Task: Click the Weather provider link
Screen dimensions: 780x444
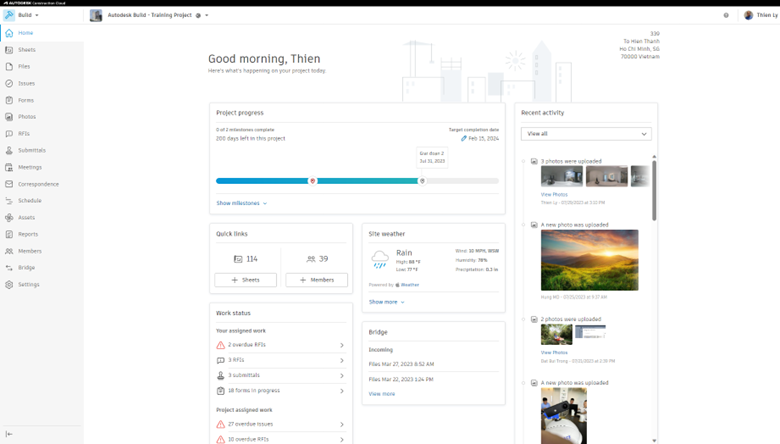Action: click(410, 285)
